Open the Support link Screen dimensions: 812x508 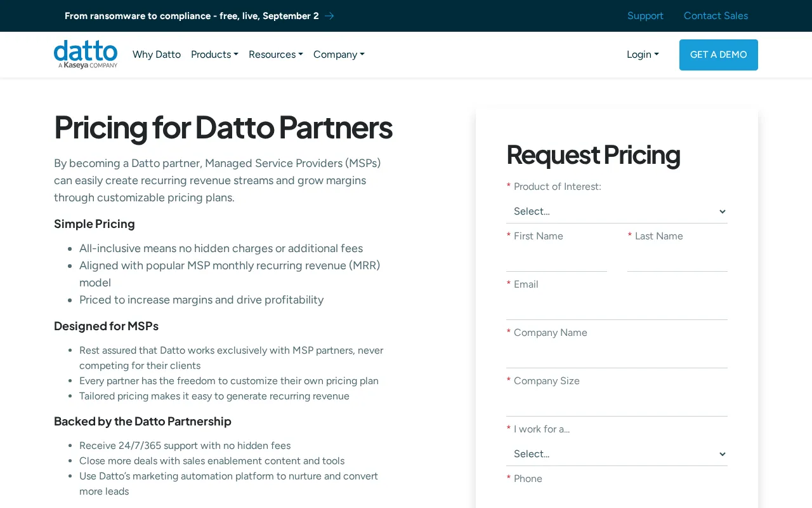tap(645, 16)
